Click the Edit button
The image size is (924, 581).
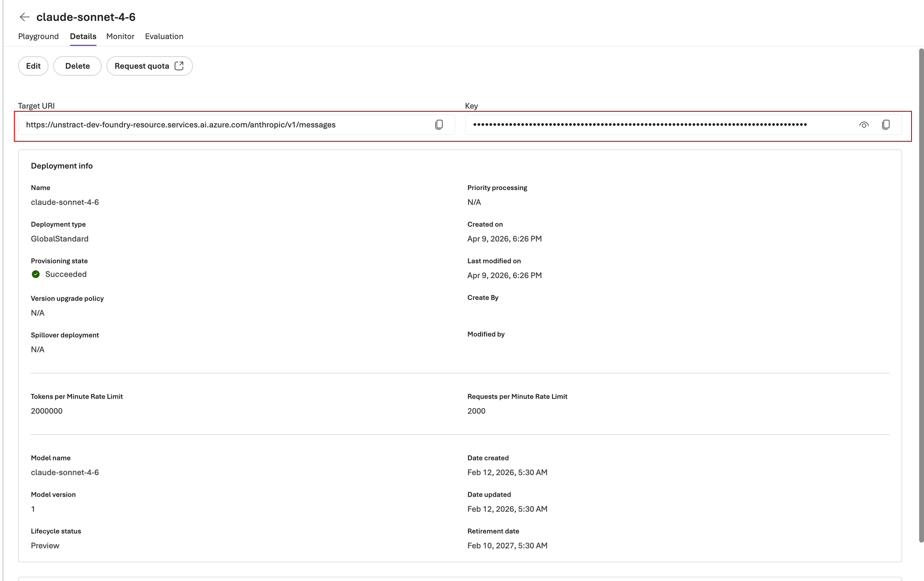pyautogui.click(x=33, y=66)
